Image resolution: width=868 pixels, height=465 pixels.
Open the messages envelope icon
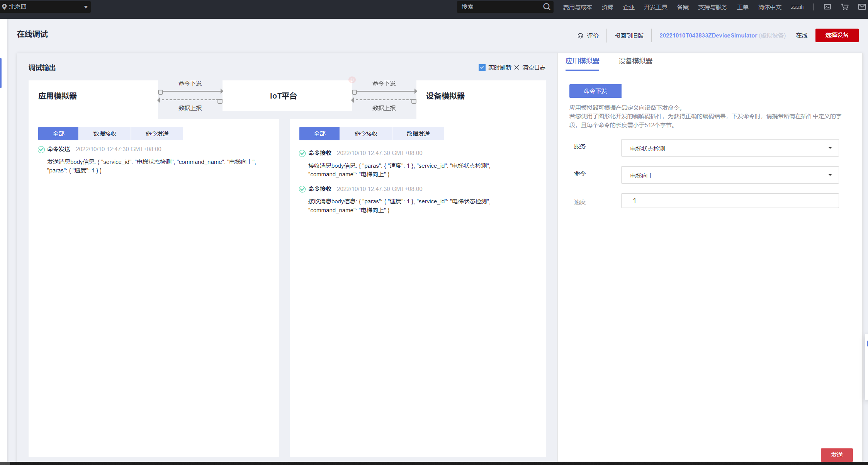point(862,7)
